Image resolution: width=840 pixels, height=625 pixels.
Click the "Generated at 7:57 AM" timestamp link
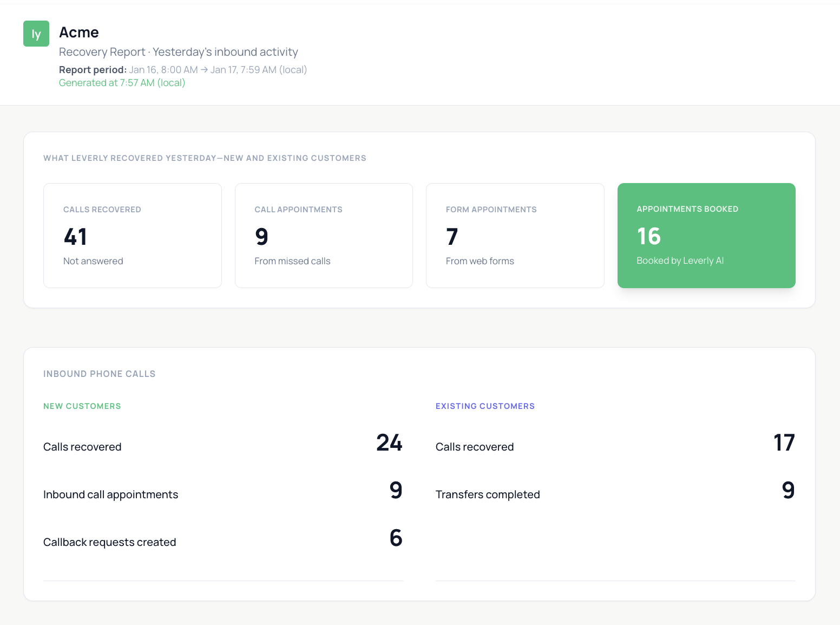[x=122, y=82]
